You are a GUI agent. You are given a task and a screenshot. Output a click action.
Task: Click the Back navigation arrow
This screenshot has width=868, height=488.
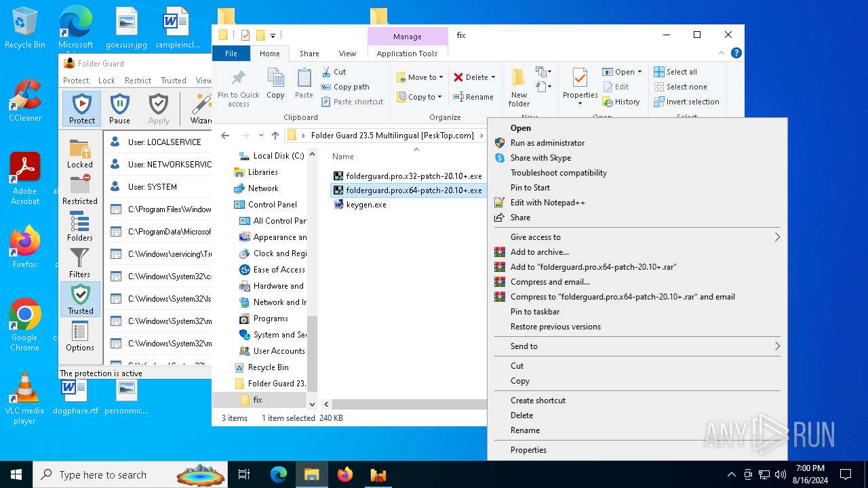[x=225, y=136]
